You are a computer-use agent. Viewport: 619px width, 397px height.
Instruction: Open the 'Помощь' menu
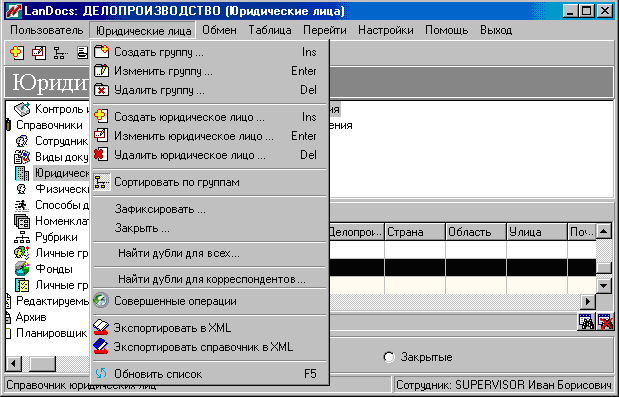[x=446, y=30]
